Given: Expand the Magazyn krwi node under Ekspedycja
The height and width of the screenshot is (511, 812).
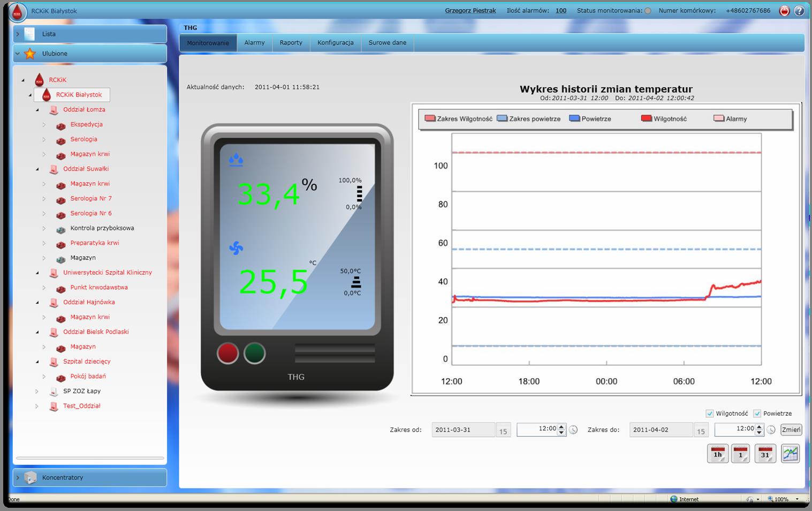Looking at the screenshot, I should click(x=44, y=154).
